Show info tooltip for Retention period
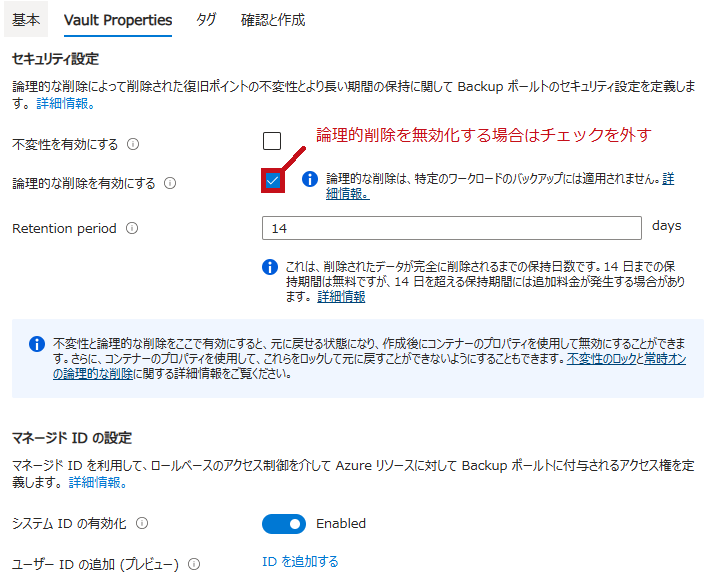The height and width of the screenshot is (580, 711). [132, 228]
